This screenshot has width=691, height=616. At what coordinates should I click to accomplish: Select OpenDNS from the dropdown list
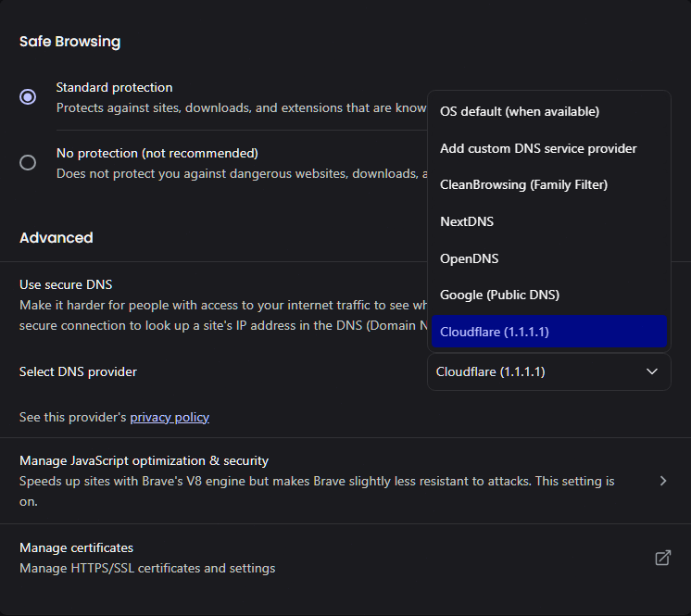click(x=469, y=258)
